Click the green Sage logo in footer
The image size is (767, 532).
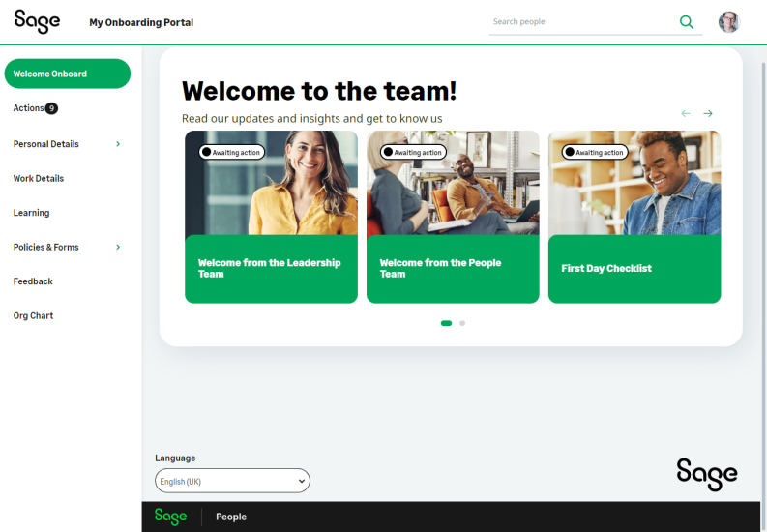[x=170, y=517]
